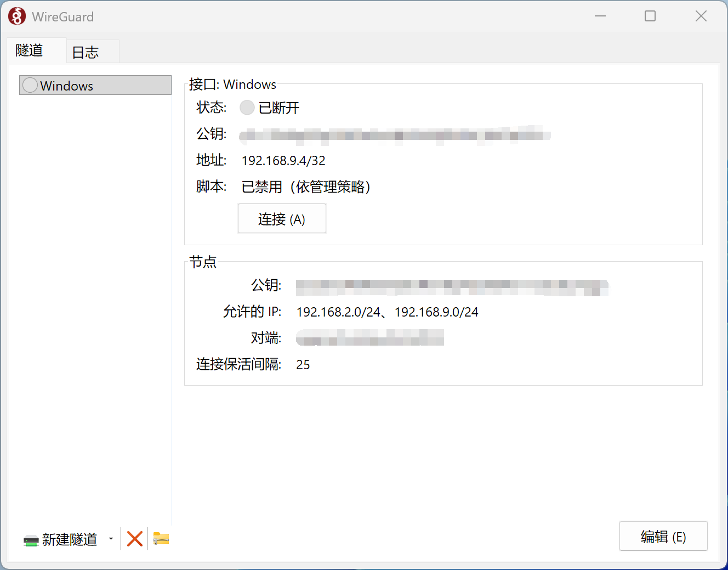Click the blurred peer endpoint field
This screenshot has height=570, width=728.
[x=369, y=337]
